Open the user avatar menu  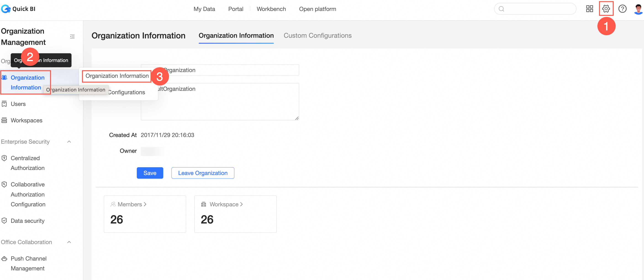click(x=638, y=9)
